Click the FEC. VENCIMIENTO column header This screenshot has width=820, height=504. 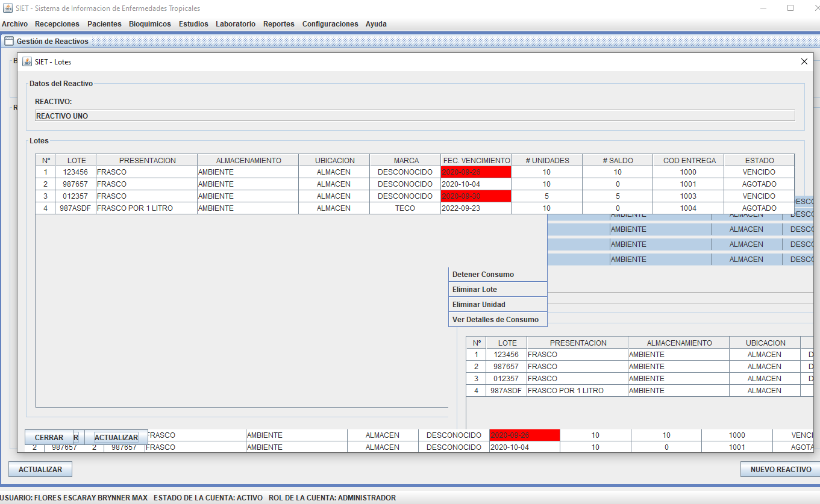(x=476, y=160)
